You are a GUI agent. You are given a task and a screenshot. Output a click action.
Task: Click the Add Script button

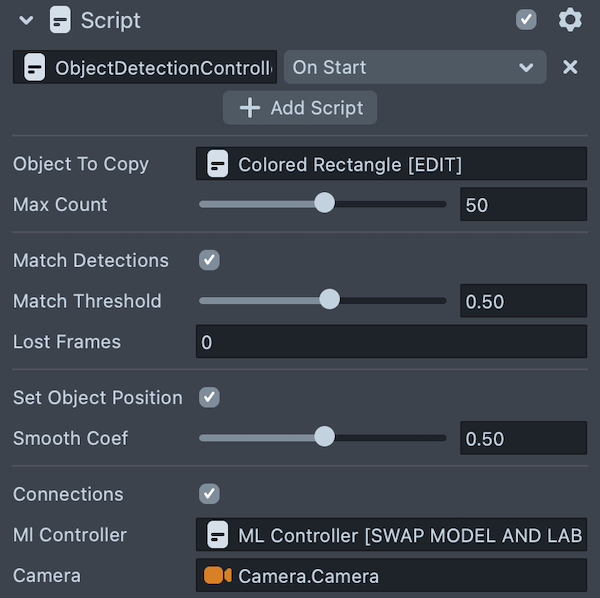[x=300, y=108]
